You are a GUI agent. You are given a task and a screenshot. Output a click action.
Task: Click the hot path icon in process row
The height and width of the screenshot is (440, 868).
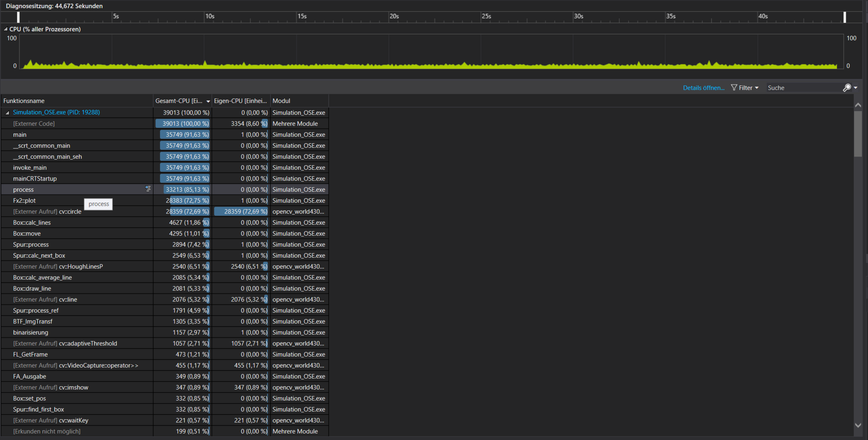click(148, 189)
